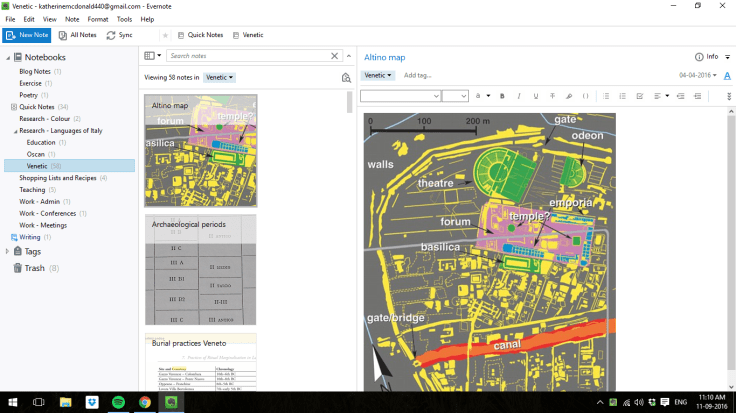Clear the search notes field
Image resolution: width=736 pixels, height=413 pixels.
(x=334, y=56)
